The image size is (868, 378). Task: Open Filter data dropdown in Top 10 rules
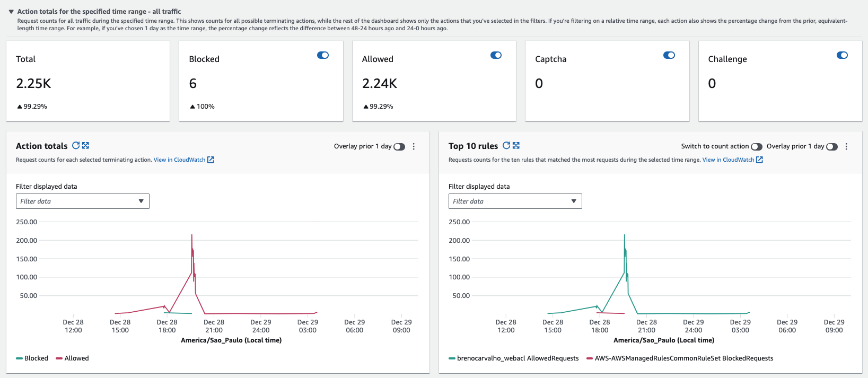515,201
